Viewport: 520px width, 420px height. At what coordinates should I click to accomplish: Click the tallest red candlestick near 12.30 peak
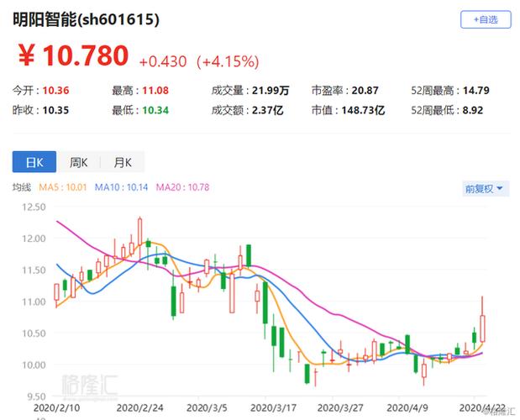[139, 232]
